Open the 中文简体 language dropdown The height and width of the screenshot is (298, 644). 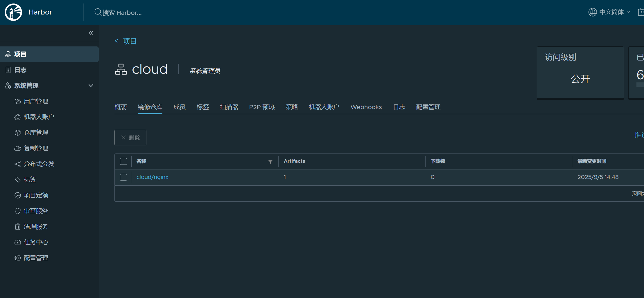click(615, 12)
